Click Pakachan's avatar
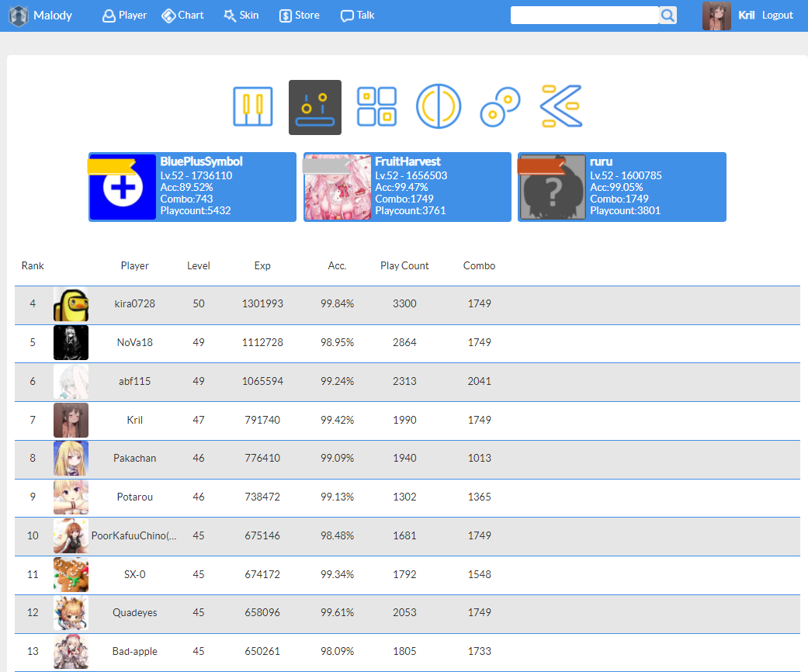Image resolution: width=808 pixels, height=672 pixels. (71, 458)
